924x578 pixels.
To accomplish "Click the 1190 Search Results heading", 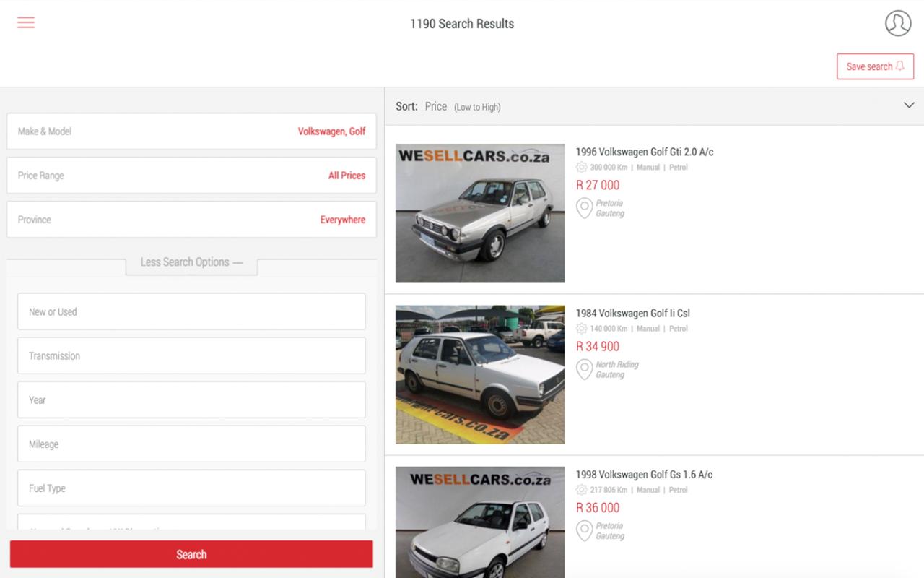I will tap(462, 24).
